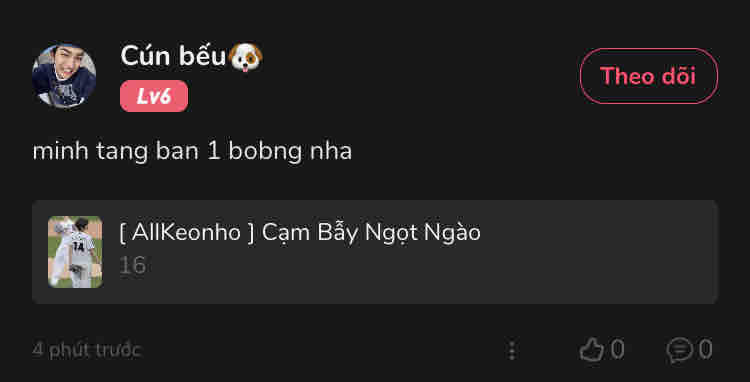Open the username Cún bếu
This screenshot has height=382, width=750.
(x=173, y=56)
